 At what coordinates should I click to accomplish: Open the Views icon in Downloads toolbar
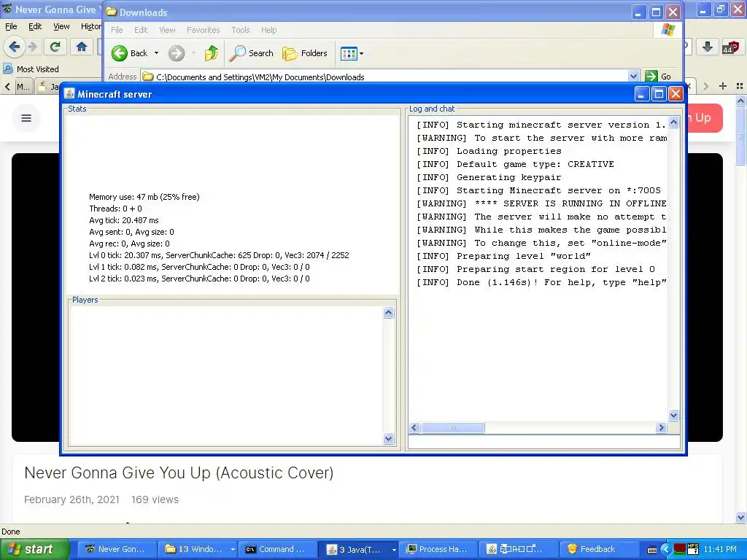point(349,53)
